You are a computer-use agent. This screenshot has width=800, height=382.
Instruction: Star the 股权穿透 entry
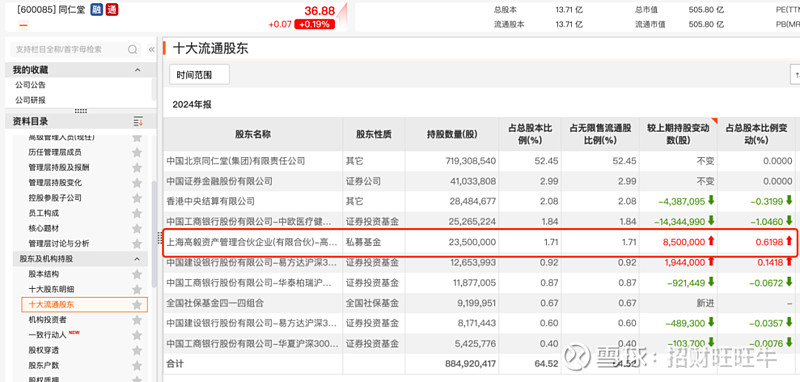coord(137,350)
